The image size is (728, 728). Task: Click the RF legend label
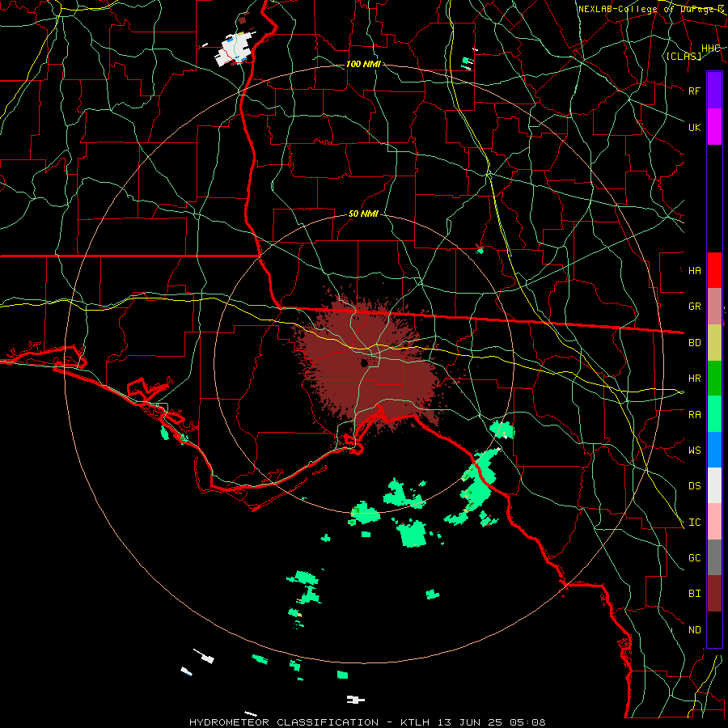[x=694, y=91]
